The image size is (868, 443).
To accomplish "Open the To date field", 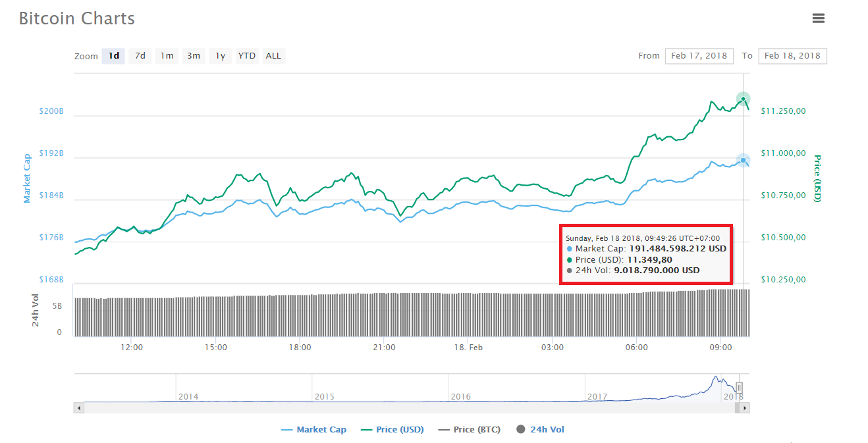I will [792, 56].
